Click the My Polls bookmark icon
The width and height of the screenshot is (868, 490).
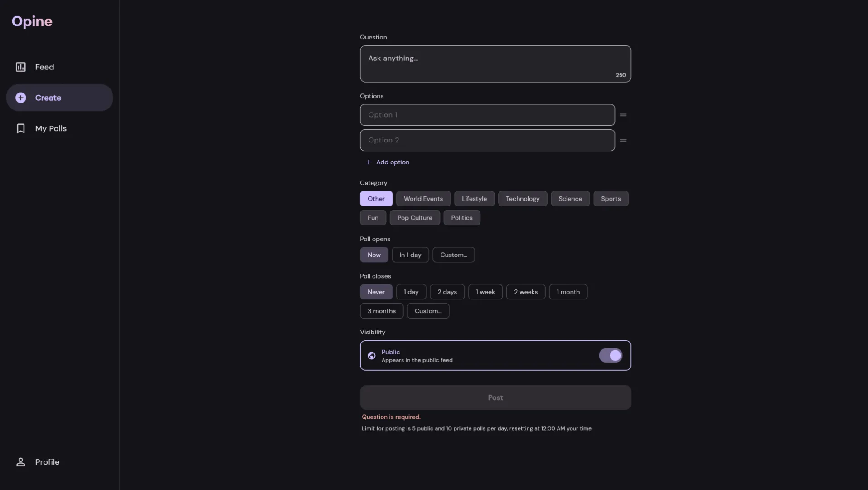21,129
